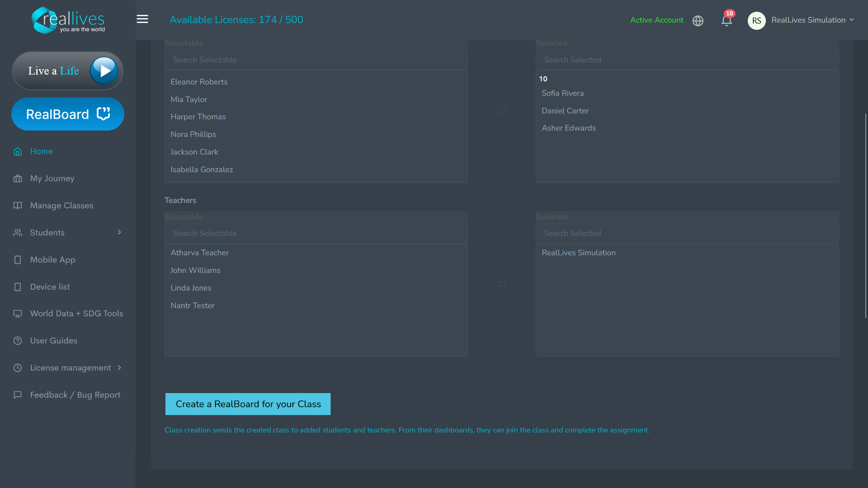Focus teachers Search Selected field
Viewport: 868px width, 488px height.
[x=687, y=233]
